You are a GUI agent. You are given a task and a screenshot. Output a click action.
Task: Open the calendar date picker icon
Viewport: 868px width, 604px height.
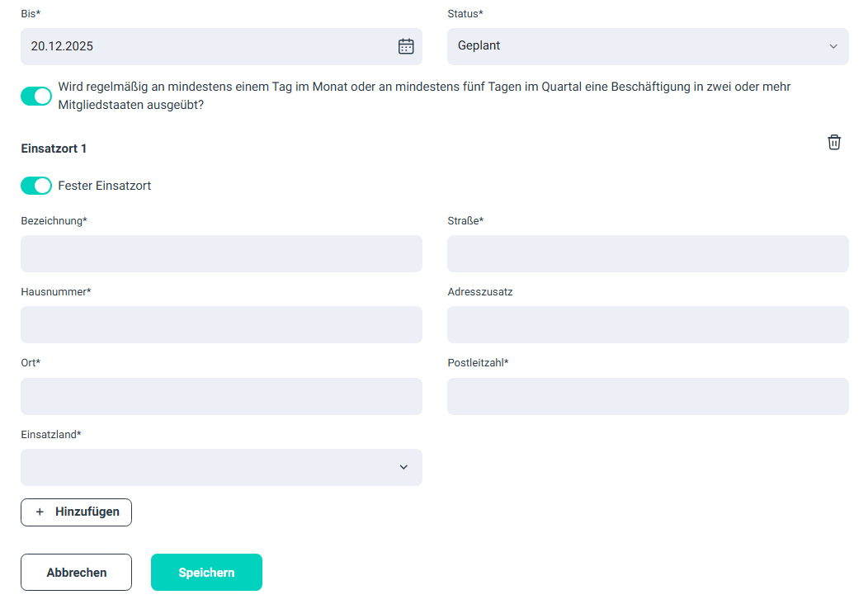[x=406, y=46]
